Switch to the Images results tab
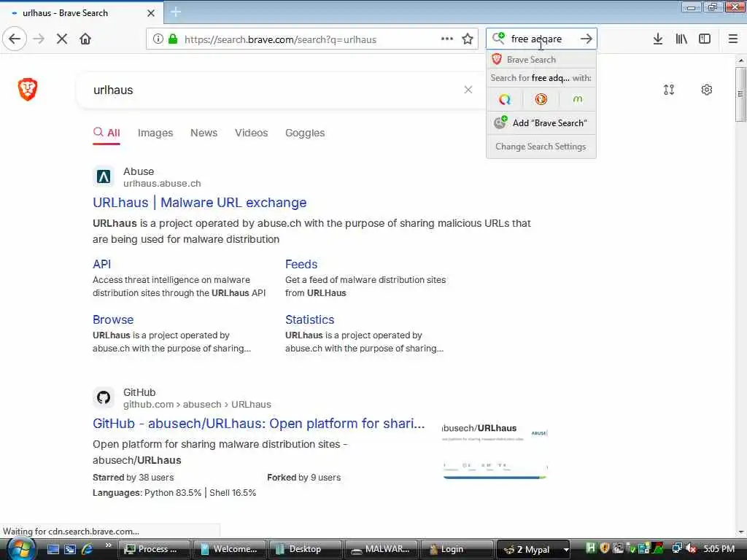Viewport: 747px width, 560px height. tap(155, 133)
